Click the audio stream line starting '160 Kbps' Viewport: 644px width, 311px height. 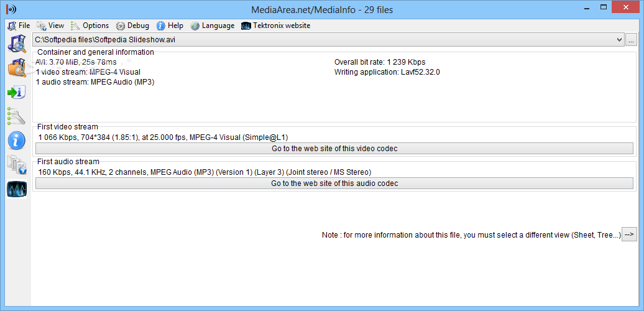tap(205, 172)
